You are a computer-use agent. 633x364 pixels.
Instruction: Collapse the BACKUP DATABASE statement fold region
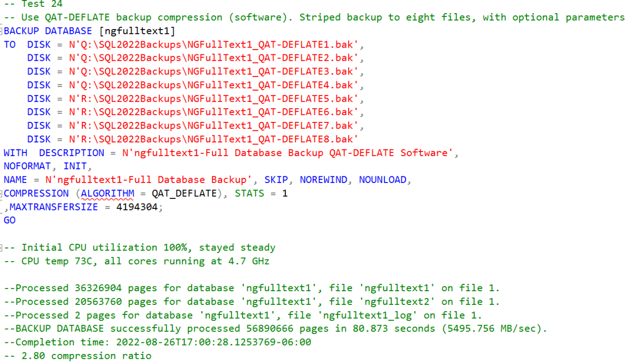2,31
